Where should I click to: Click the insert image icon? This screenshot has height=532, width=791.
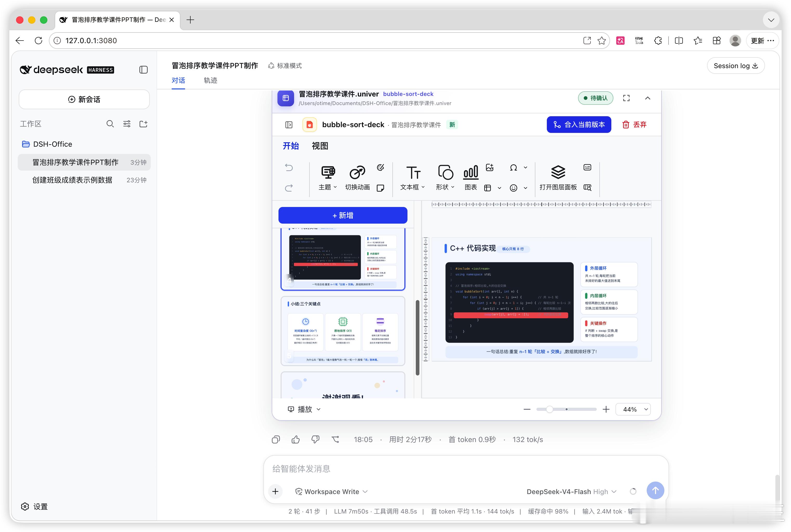click(x=489, y=167)
